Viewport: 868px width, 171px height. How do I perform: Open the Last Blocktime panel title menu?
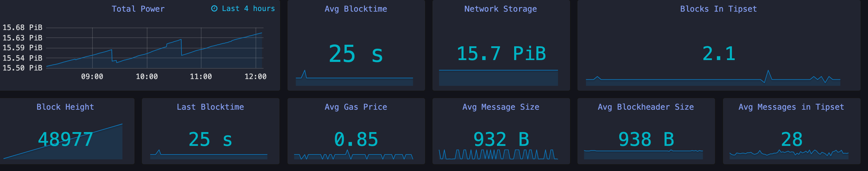(x=210, y=107)
